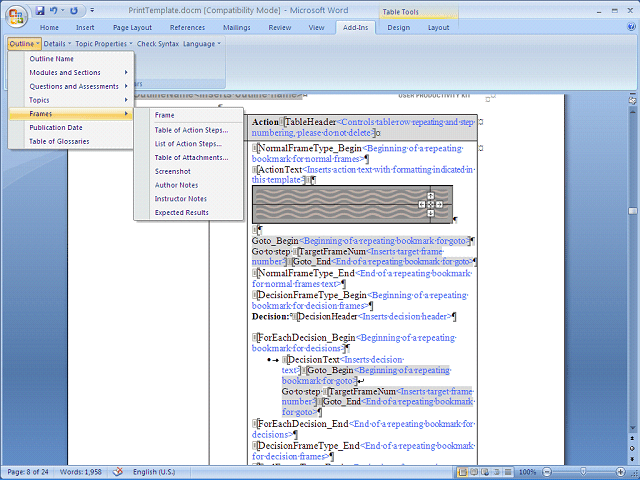This screenshot has width=640, height=480.
Task: Click the Save icon in Quick Access toolbar
Action: click(x=40, y=10)
